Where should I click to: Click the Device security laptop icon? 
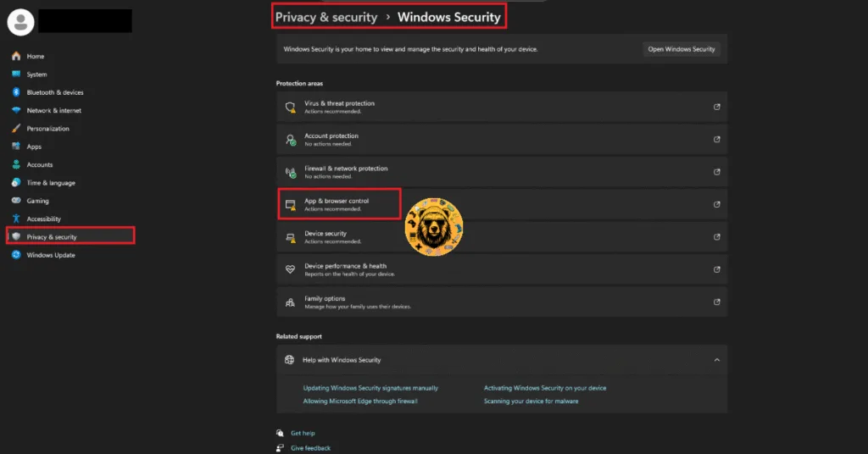pyautogui.click(x=290, y=236)
